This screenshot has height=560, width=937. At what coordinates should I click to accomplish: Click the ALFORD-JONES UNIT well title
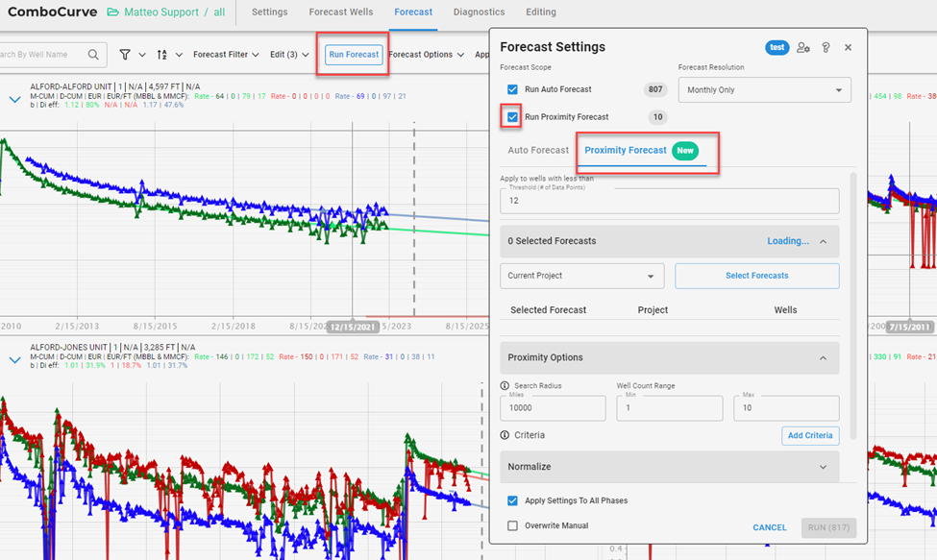click(x=112, y=348)
